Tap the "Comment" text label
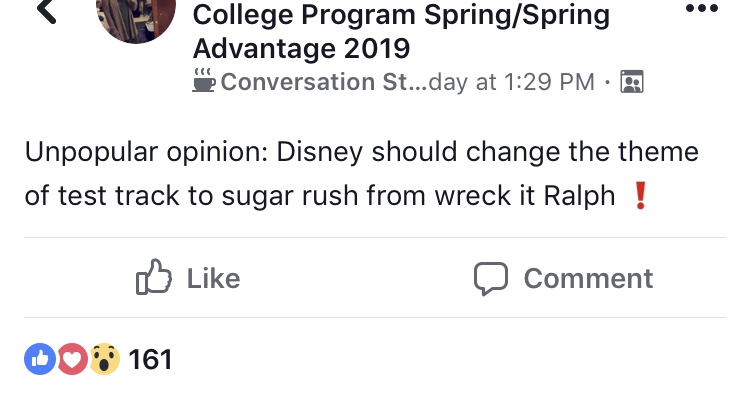 coord(588,278)
